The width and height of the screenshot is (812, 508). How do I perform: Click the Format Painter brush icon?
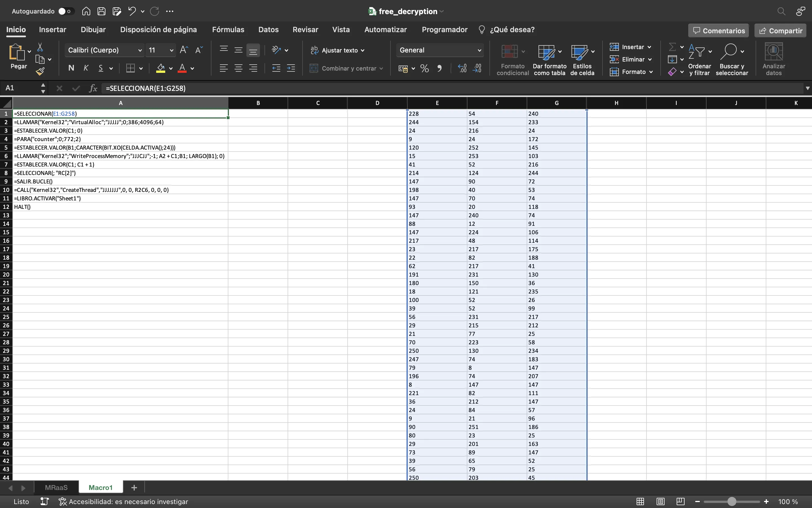point(40,71)
